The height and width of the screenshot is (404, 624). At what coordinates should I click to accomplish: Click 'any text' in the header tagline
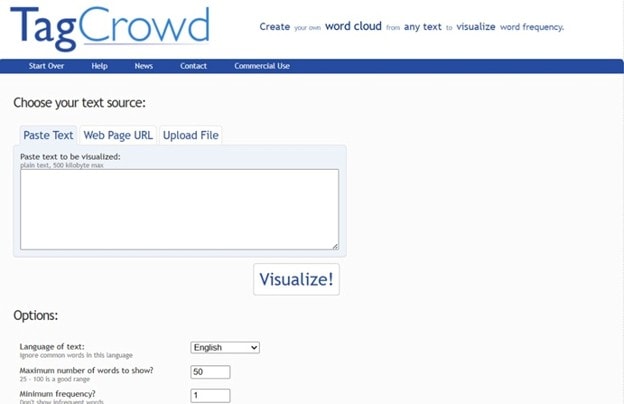(x=423, y=27)
